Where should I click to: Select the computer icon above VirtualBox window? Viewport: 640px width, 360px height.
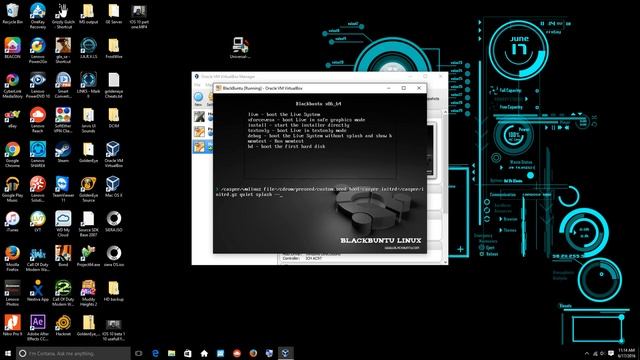point(240,47)
